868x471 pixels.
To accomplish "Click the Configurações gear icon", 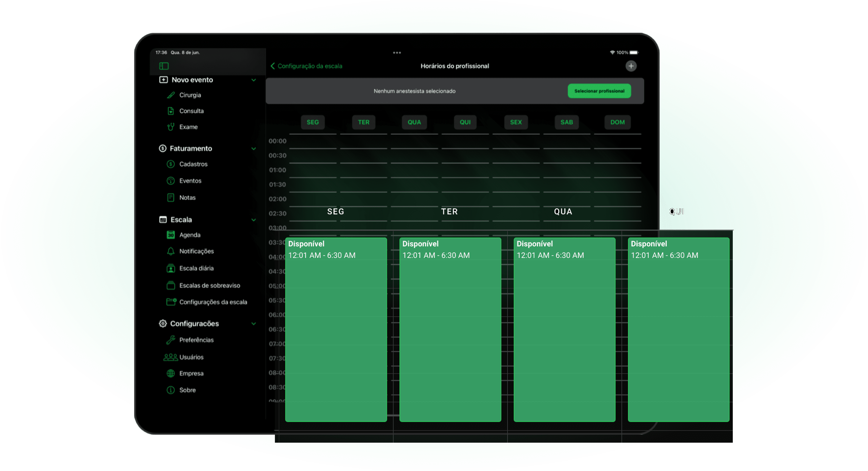I will (x=163, y=324).
